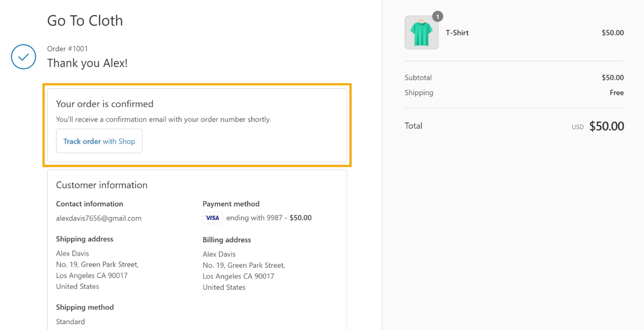The image size is (644, 330).
Task: Click the Thank you Alex heading
Action: (87, 63)
